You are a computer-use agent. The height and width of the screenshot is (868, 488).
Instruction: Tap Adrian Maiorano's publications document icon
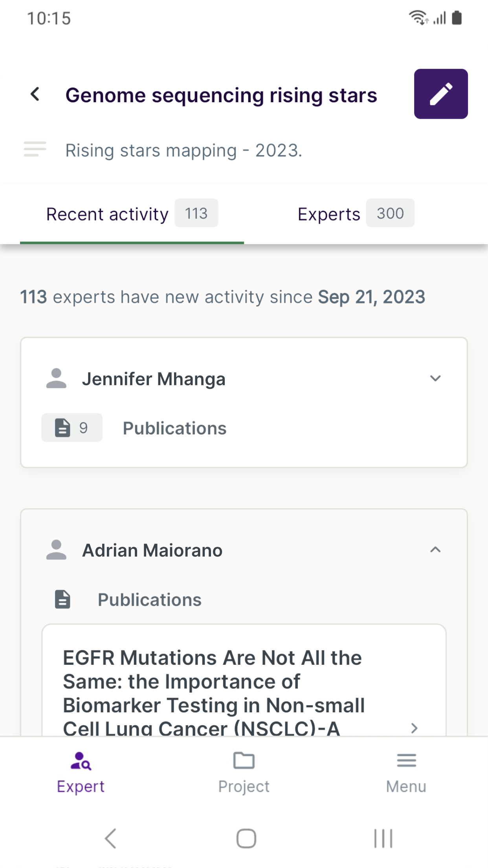[62, 599]
